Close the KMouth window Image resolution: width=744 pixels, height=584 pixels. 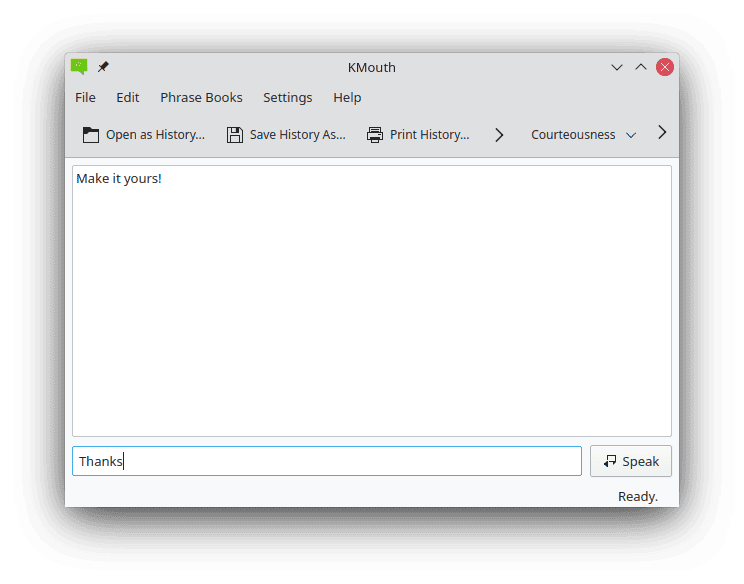(665, 67)
